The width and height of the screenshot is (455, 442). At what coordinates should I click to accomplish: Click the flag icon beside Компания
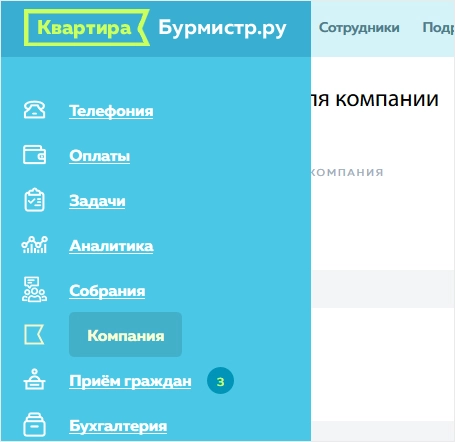[x=34, y=335]
